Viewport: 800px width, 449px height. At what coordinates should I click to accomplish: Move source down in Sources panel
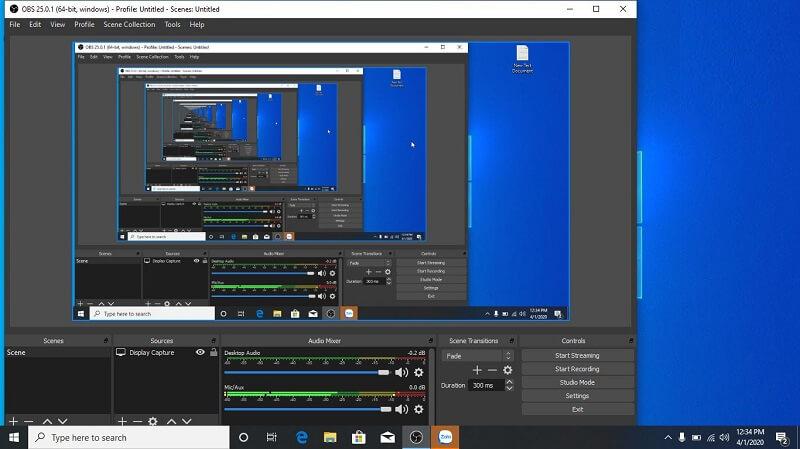pyautogui.click(x=187, y=421)
